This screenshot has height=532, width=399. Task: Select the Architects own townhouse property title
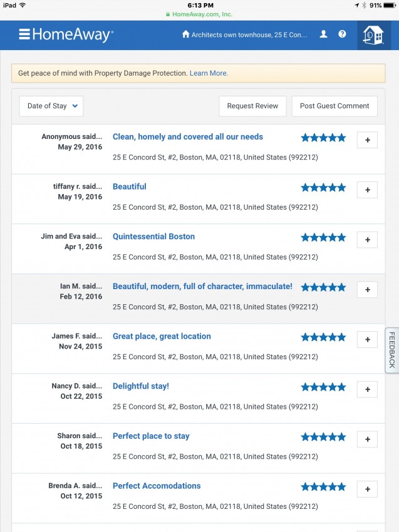pos(249,34)
